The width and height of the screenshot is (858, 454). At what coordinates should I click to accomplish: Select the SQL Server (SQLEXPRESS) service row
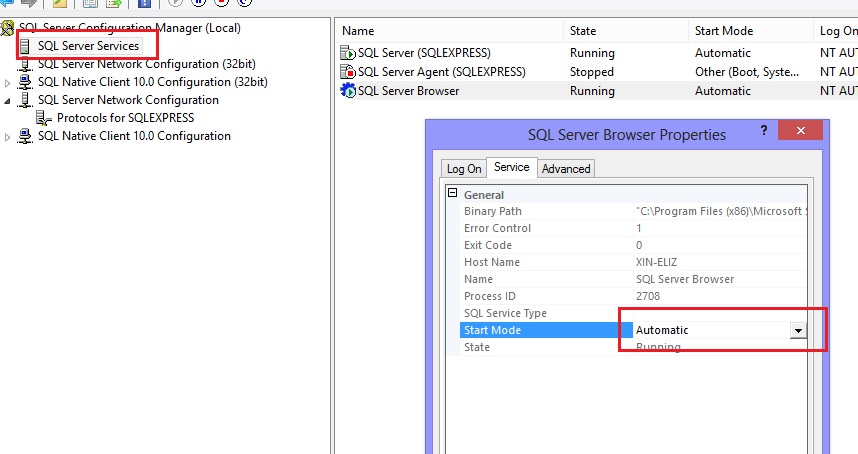pos(596,53)
